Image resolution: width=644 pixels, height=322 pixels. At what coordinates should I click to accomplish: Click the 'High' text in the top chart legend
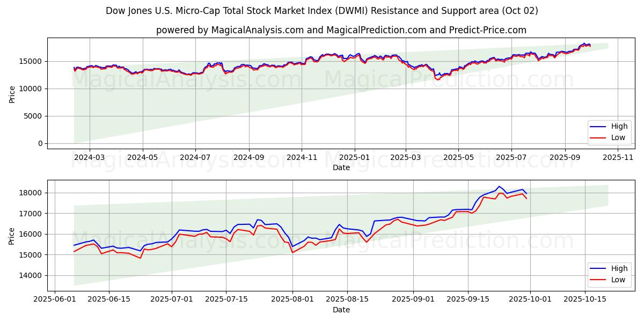pos(619,127)
